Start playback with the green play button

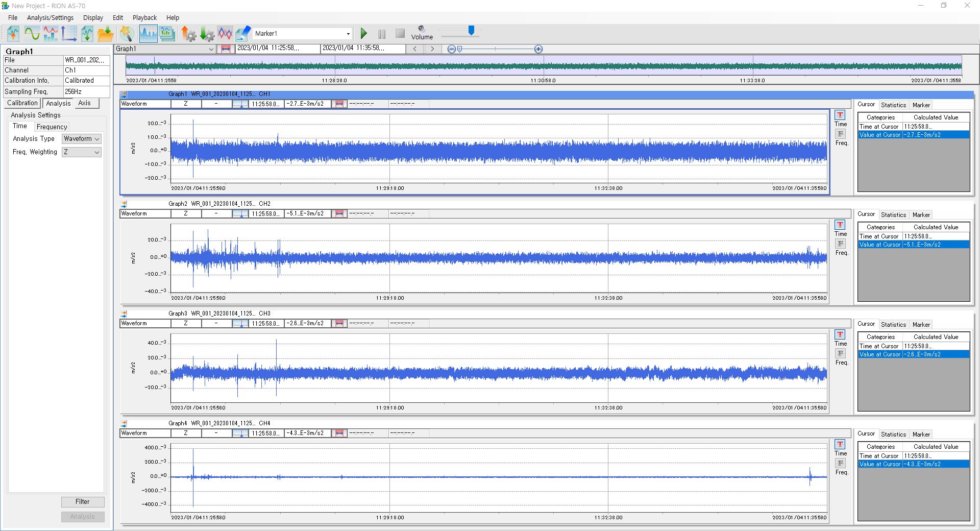point(363,34)
